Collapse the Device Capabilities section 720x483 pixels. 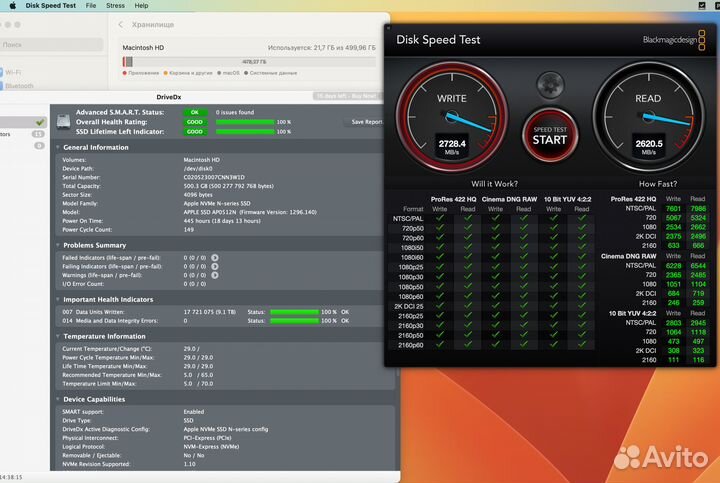click(x=58, y=399)
